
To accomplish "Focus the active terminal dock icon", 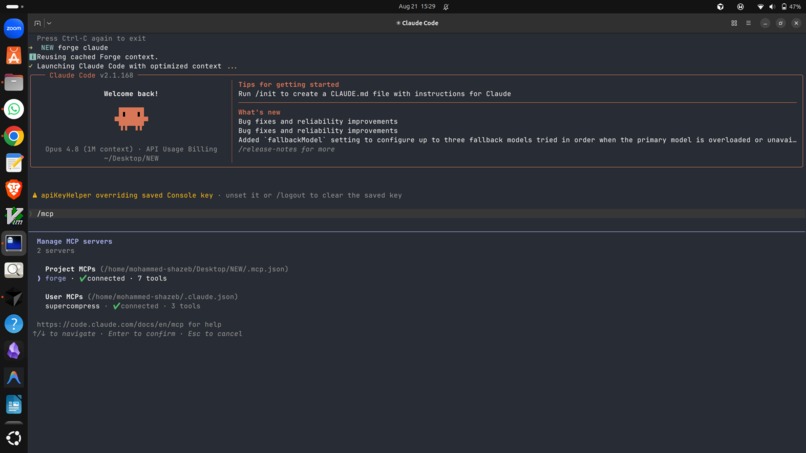I will (x=14, y=243).
